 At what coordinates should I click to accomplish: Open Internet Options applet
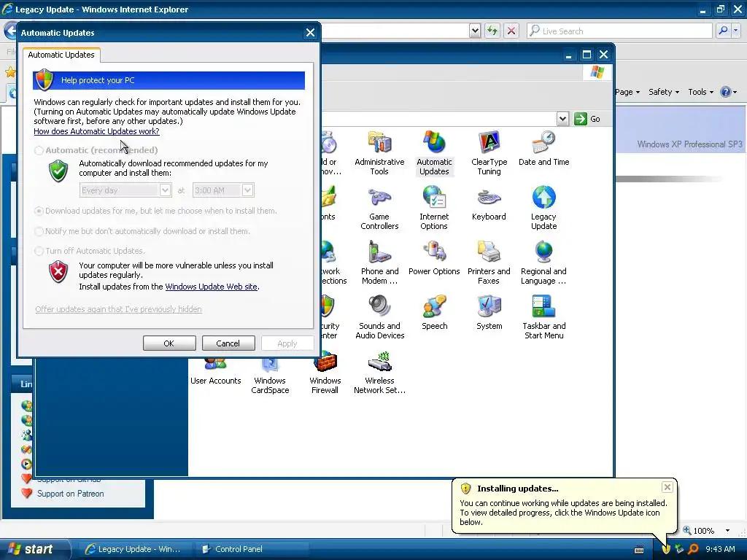(x=434, y=208)
